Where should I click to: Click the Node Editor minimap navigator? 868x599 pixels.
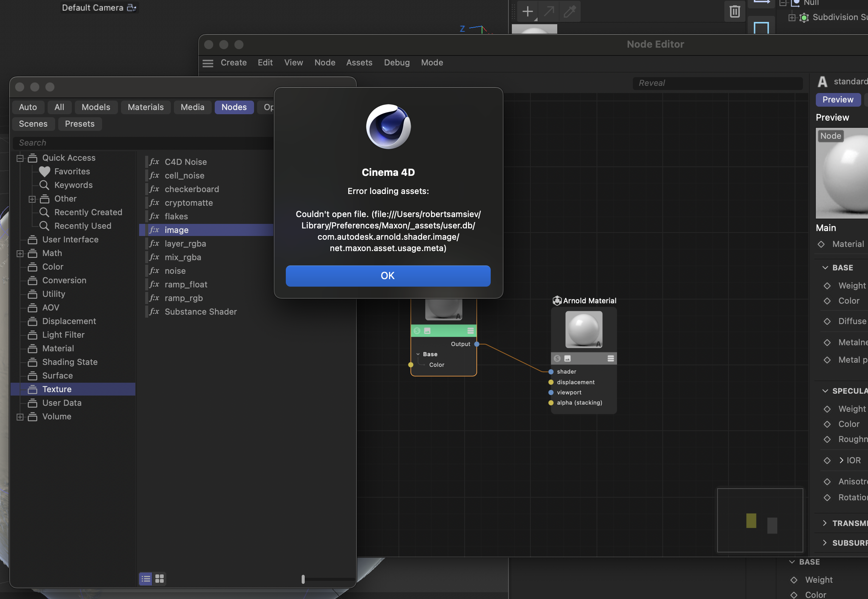[760, 520]
